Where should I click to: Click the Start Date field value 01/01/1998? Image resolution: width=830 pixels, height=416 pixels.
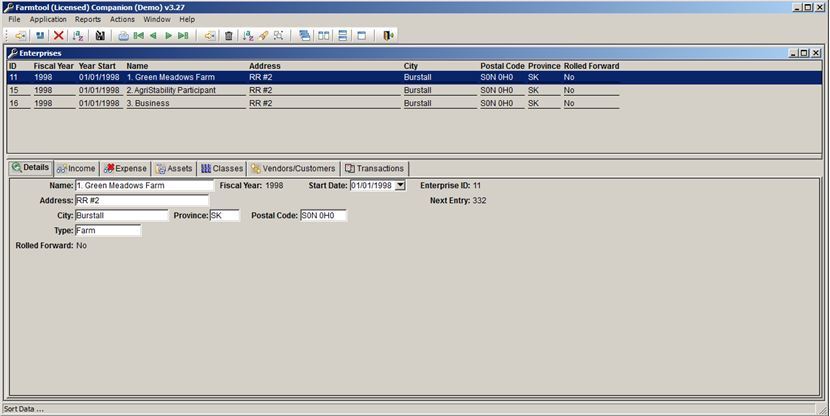coord(372,186)
